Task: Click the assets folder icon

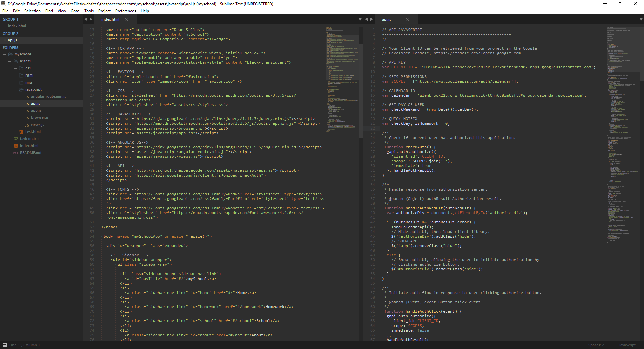Action: pyautogui.click(x=16, y=61)
